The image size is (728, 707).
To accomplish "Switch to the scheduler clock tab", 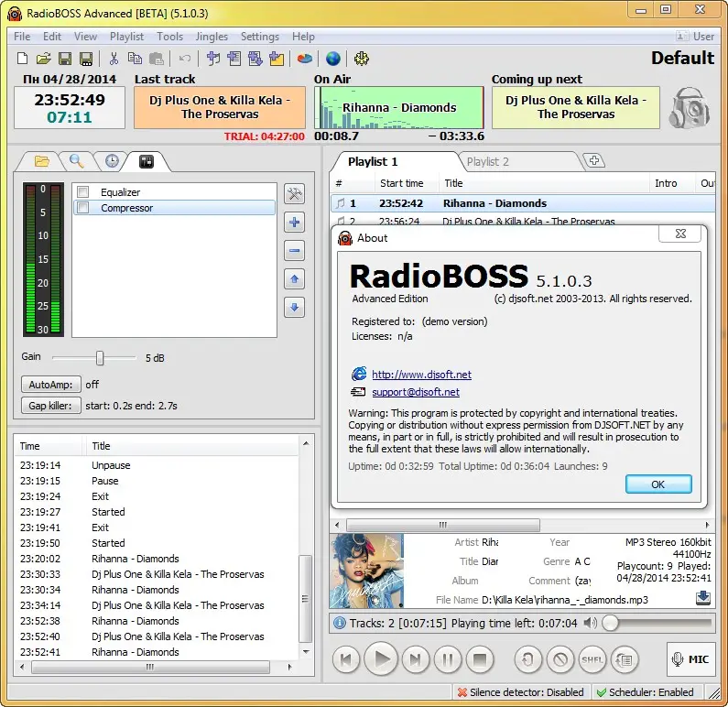I will (x=112, y=161).
